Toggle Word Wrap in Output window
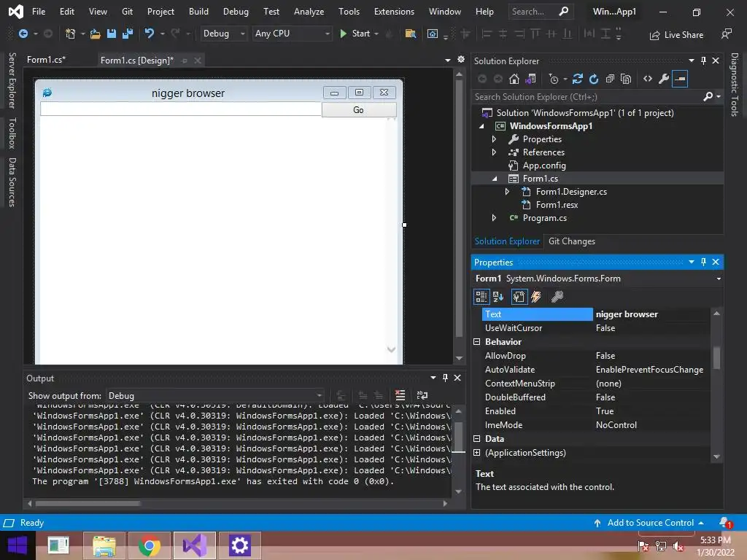 point(422,395)
